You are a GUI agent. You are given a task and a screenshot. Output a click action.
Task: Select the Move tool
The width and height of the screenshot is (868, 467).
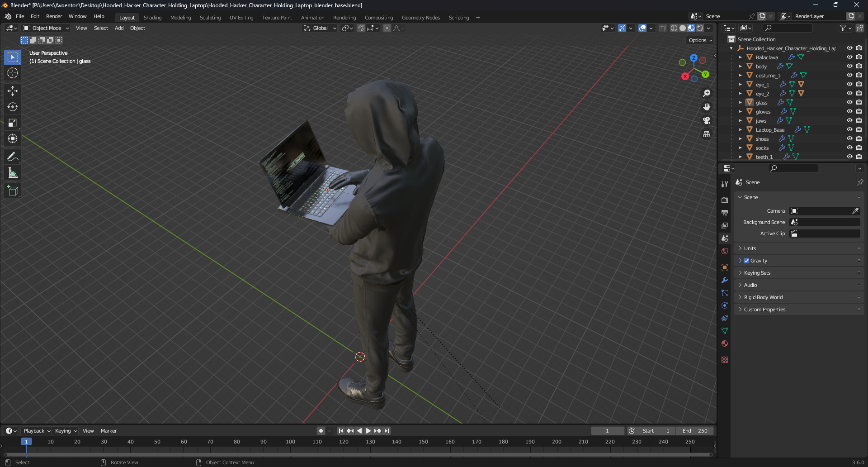(13, 91)
